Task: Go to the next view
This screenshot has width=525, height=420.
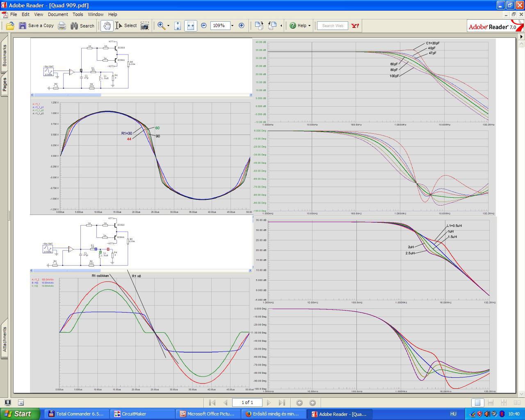Action: point(313,403)
